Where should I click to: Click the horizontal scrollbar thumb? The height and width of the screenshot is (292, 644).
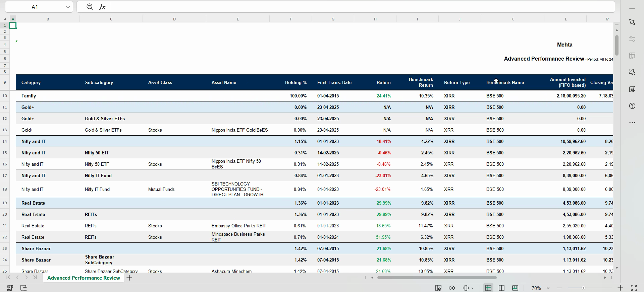437,278
